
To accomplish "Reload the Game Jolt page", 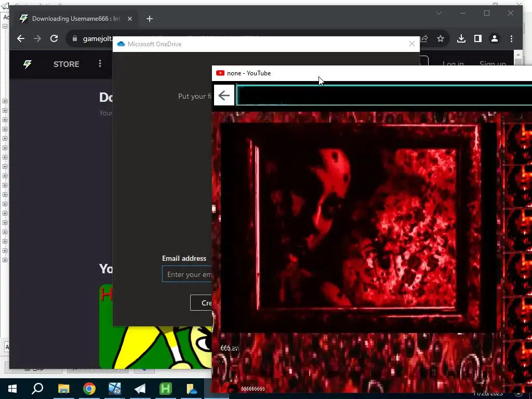I will (54, 38).
